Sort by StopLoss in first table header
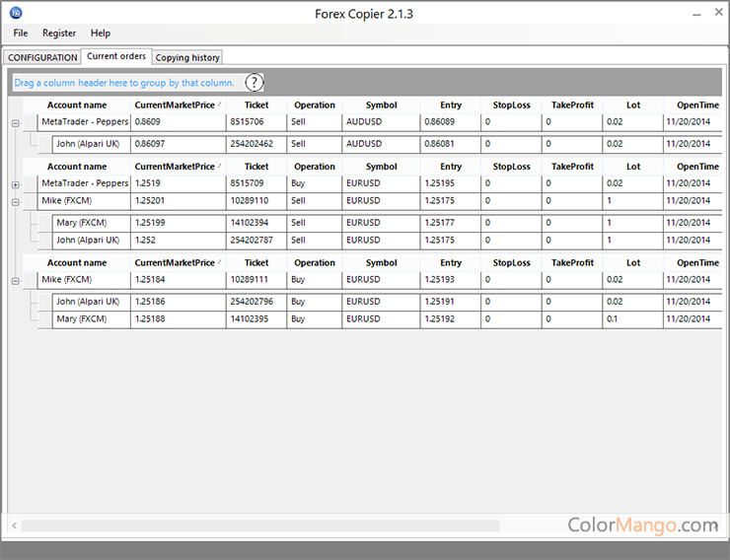 [511, 105]
